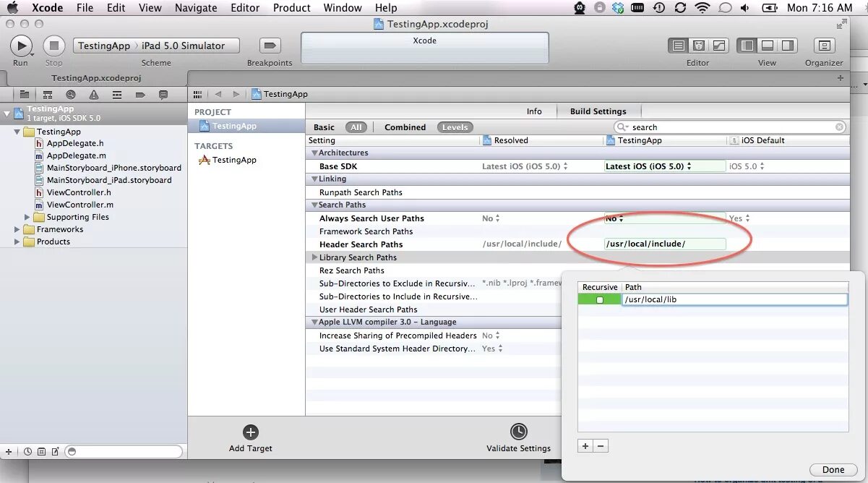
Task: Click the build settings search field
Action: [x=730, y=127]
